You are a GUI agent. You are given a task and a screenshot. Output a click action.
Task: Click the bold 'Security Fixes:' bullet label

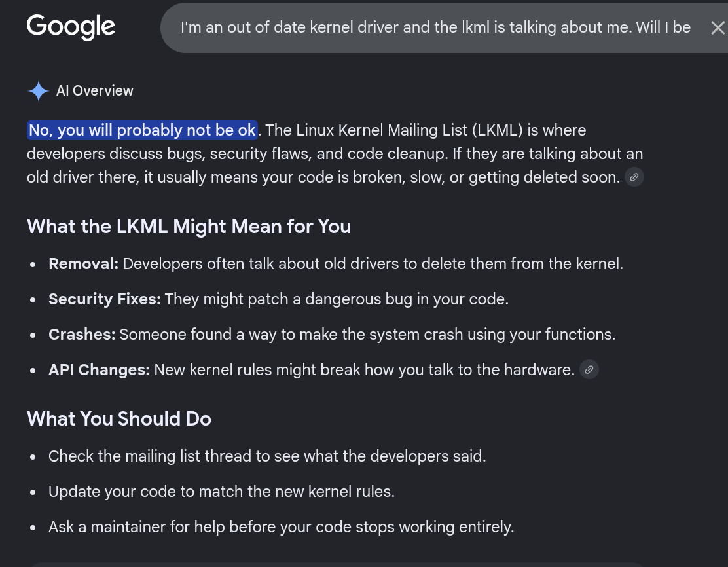tap(105, 299)
